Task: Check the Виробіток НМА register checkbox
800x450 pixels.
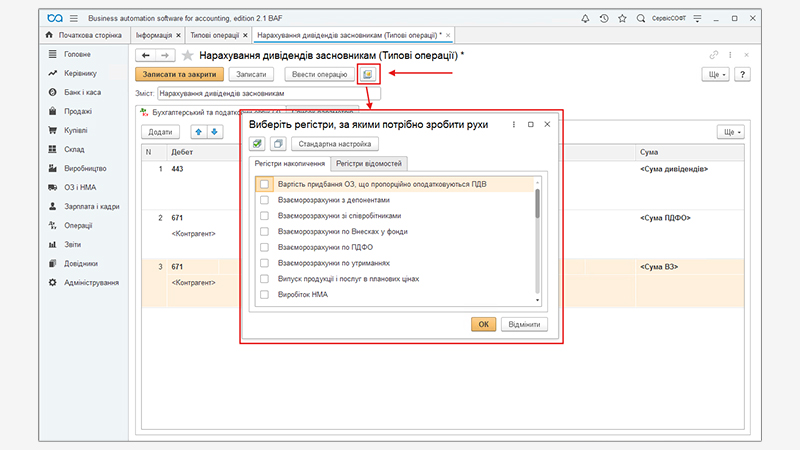Action: pos(264,295)
